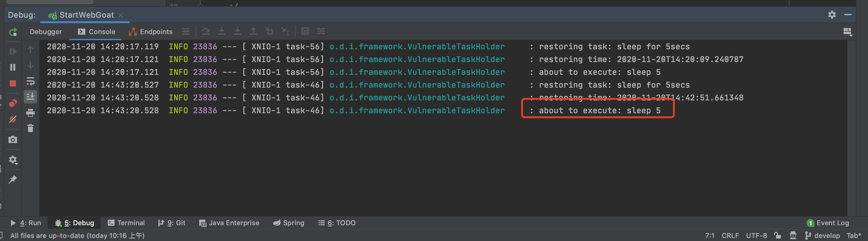Rerun StartWebGoat with the rerun icon
This screenshot has height=241, width=868.
point(13,32)
